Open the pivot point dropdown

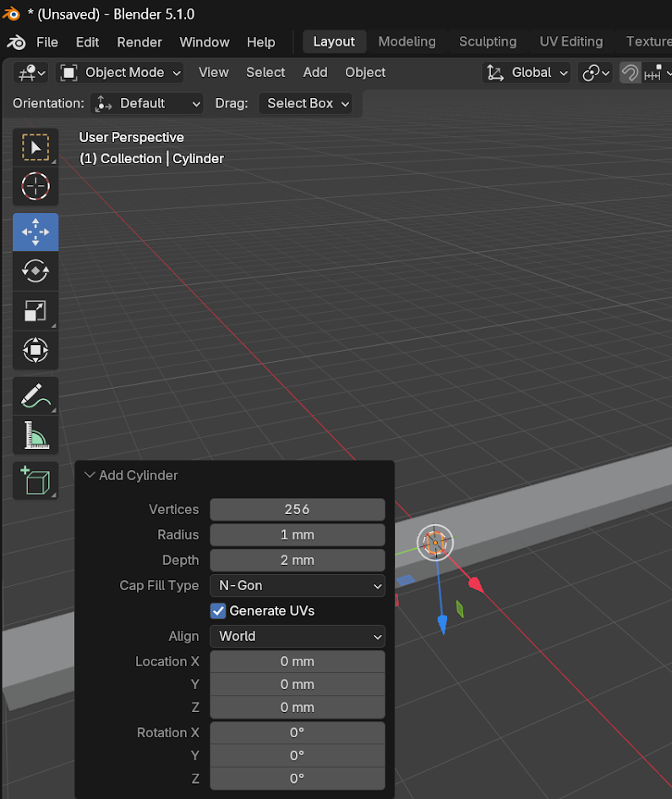tap(595, 73)
